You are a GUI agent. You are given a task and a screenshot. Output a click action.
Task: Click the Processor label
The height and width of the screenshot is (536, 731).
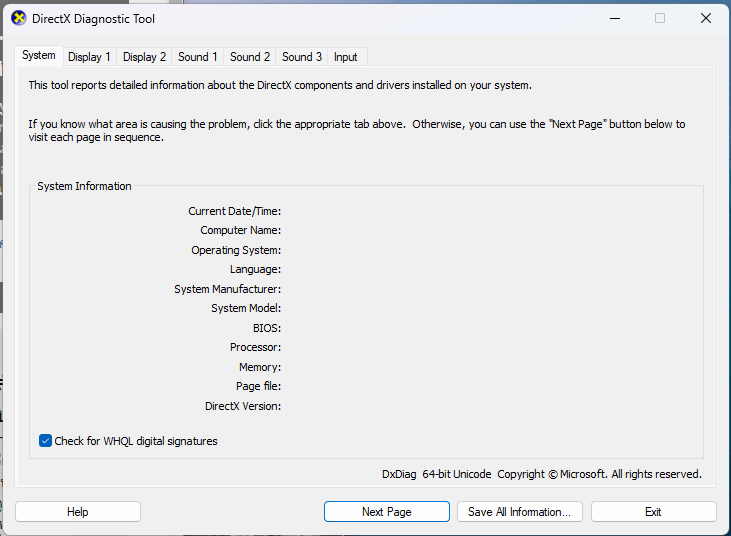click(255, 347)
